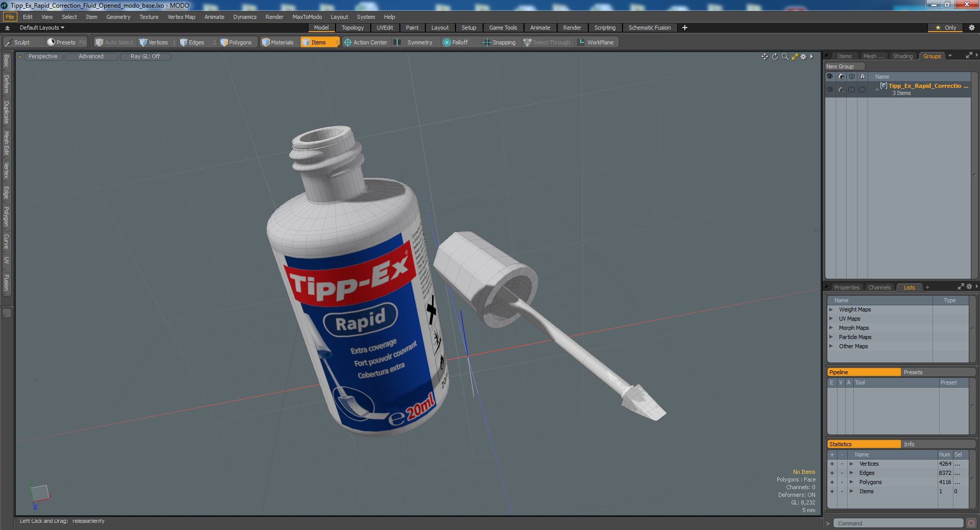Open the Groups tab overflow dropdown arrow
Viewport: 980px width, 530px height.
[x=950, y=56]
